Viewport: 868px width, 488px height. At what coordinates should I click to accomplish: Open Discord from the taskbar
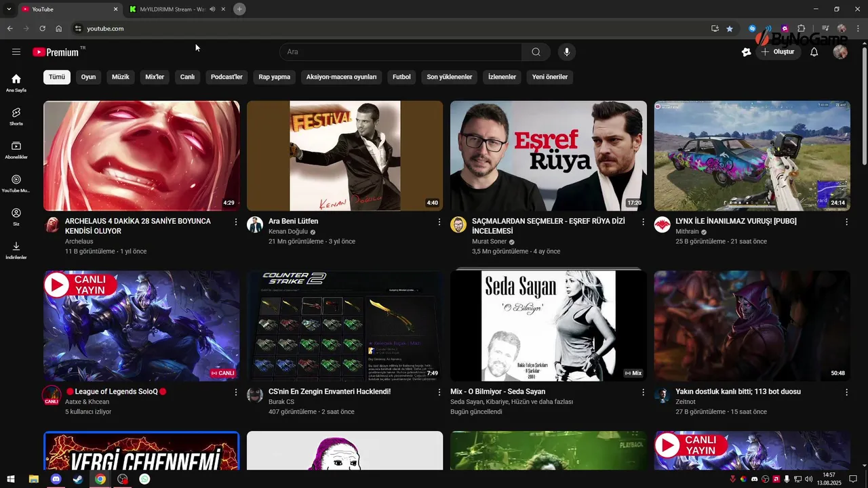[56, 479]
